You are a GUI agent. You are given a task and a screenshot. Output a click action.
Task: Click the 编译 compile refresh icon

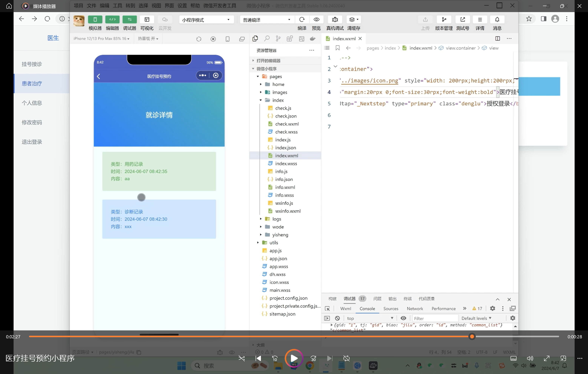pyautogui.click(x=302, y=20)
